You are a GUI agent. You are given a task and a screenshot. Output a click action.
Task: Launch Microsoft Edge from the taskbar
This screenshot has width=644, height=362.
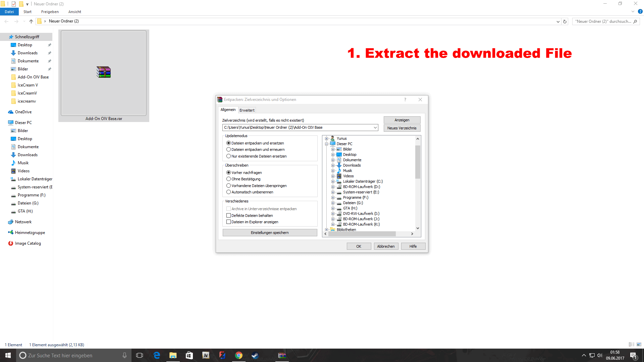157,355
